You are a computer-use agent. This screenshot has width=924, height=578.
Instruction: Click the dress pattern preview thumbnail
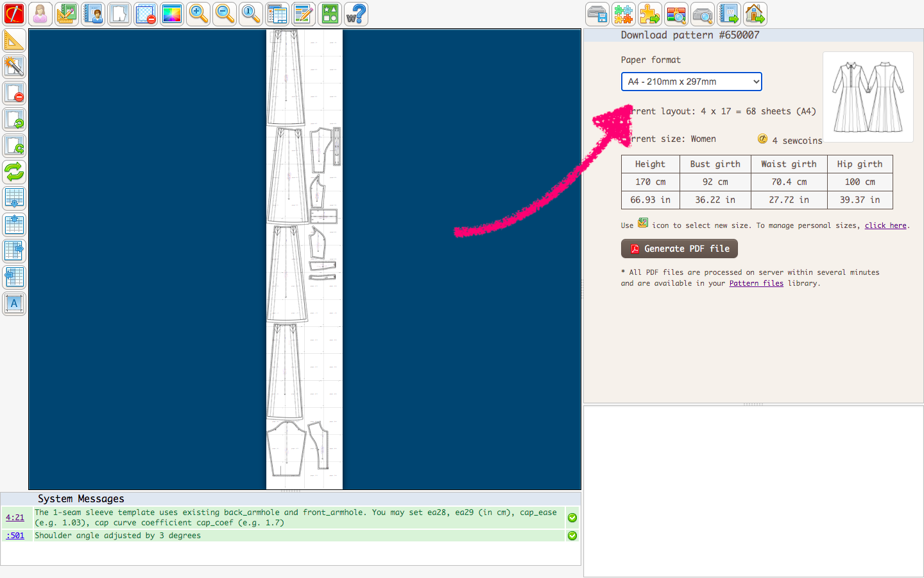click(868, 96)
